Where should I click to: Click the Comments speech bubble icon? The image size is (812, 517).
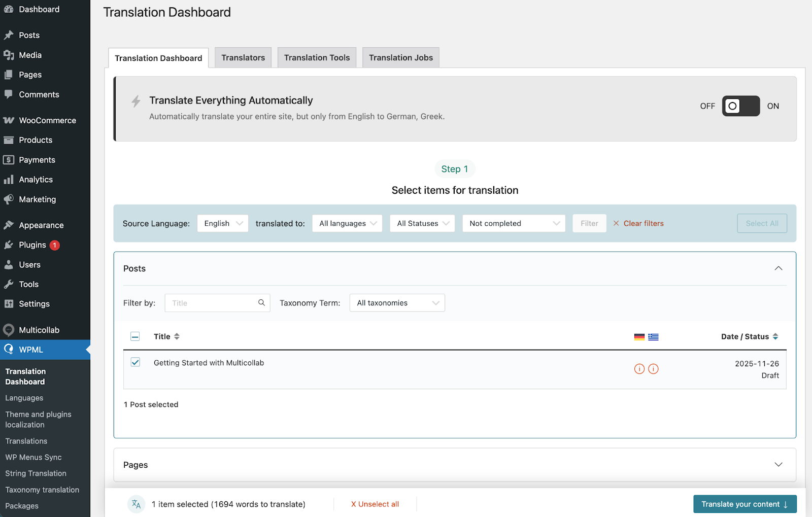[x=9, y=94]
